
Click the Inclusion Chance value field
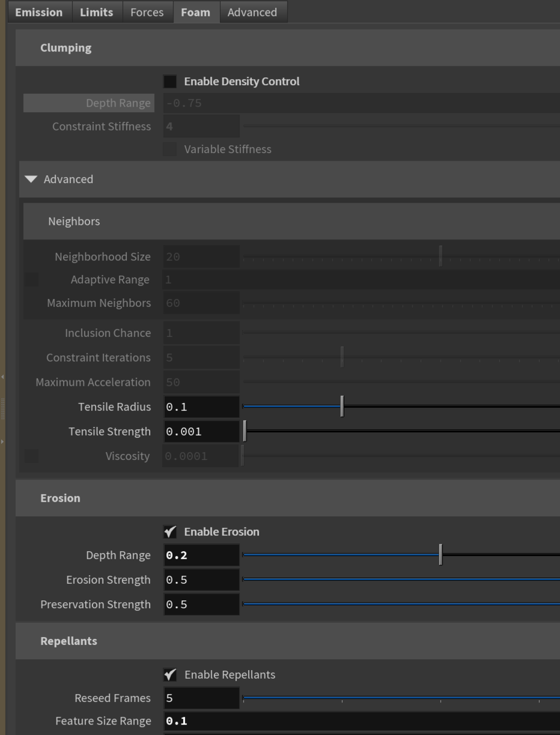pyautogui.click(x=201, y=333)
